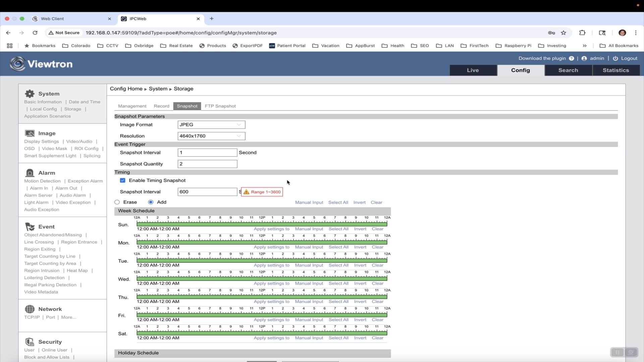Click Tuesday schedule bar at noon
The image size is (644, 362).
pos(262,260)
